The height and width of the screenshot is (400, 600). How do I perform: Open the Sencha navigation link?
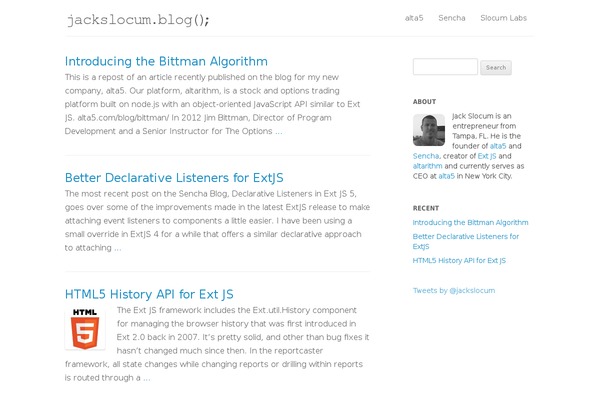pos(452,18)
